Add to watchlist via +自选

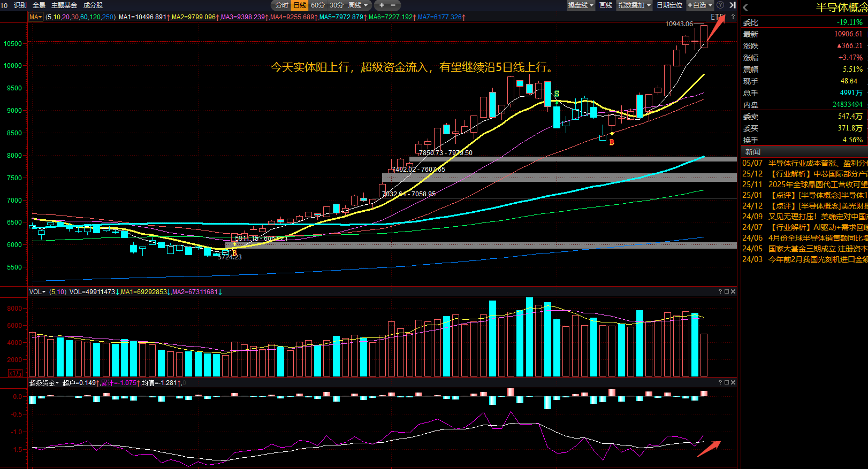point(700,5)
